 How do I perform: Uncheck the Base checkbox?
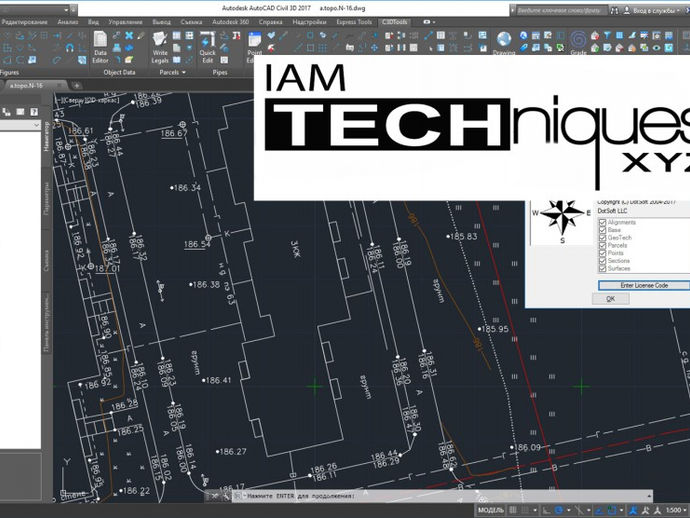(x=602, y=230)
